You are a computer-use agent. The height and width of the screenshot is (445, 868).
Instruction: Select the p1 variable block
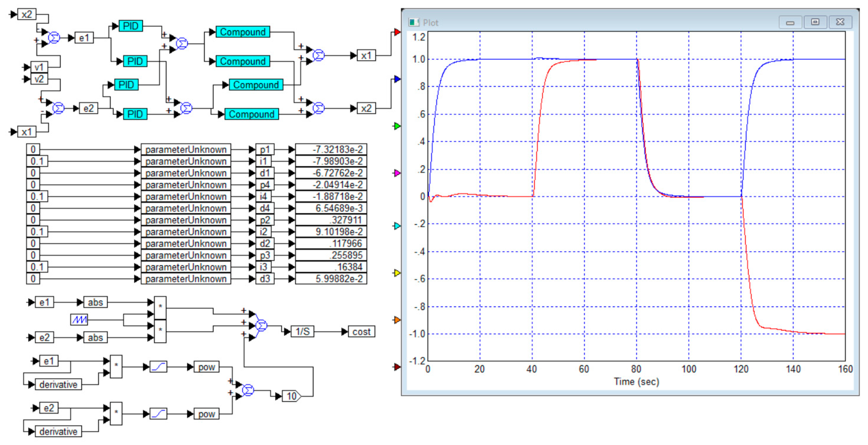[x=265, y=149]
